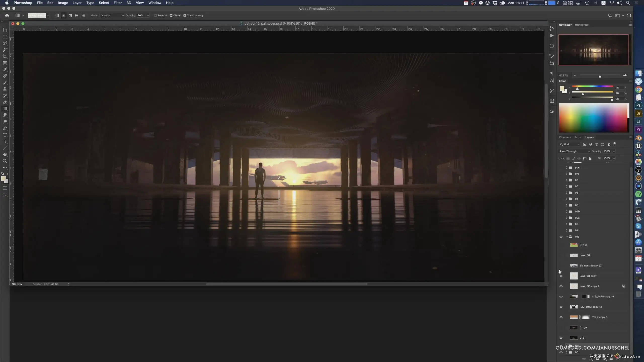The width and height of the screenshot is (644, 362).
Task: Select the Zoom tool in toolbar
Action: (x=5, y=161)
